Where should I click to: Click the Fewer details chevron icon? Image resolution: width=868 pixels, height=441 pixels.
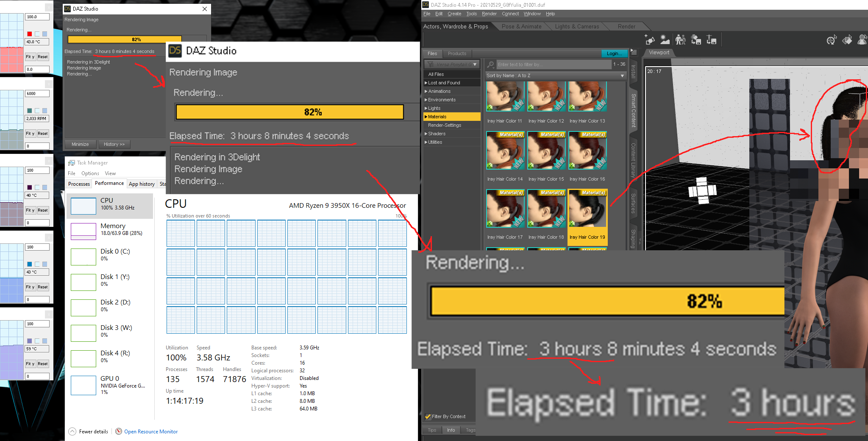click(72, 431)
